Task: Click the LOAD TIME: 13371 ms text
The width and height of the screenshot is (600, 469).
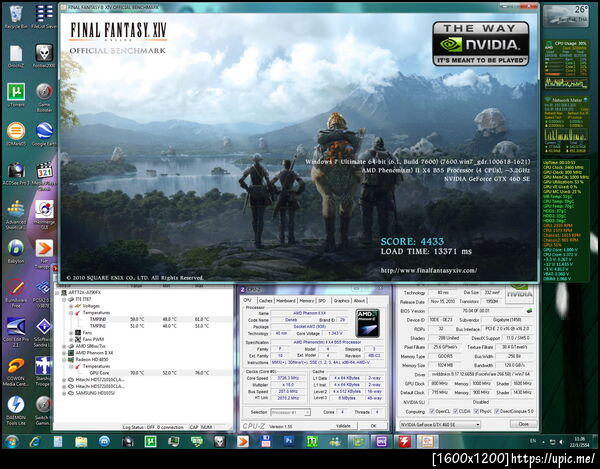Action: point(426,252)
